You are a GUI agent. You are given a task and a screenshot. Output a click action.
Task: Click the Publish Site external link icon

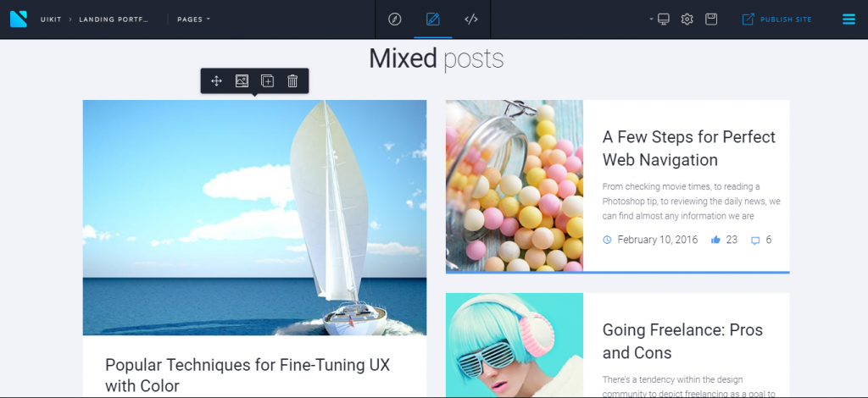(748, 19)
